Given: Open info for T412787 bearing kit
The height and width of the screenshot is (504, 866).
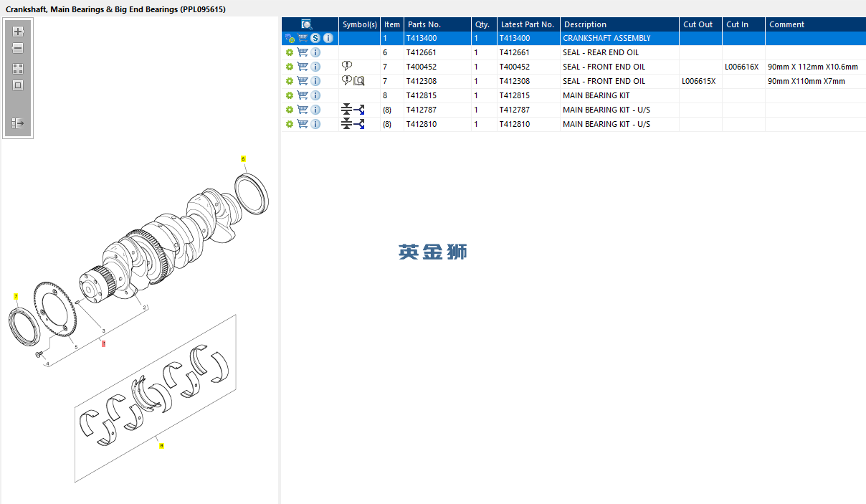Looking at the screenshot, I should click(x=316, y=110).
